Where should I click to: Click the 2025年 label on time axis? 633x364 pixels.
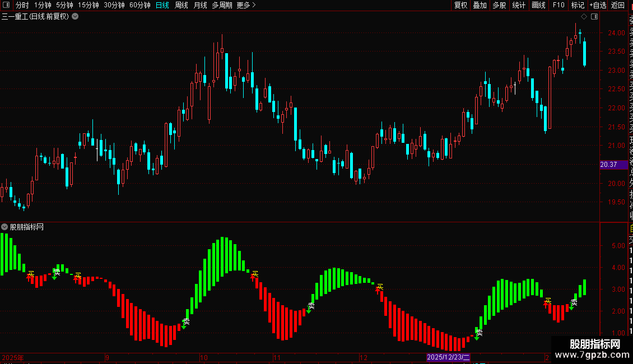click(x=13, y=357)
